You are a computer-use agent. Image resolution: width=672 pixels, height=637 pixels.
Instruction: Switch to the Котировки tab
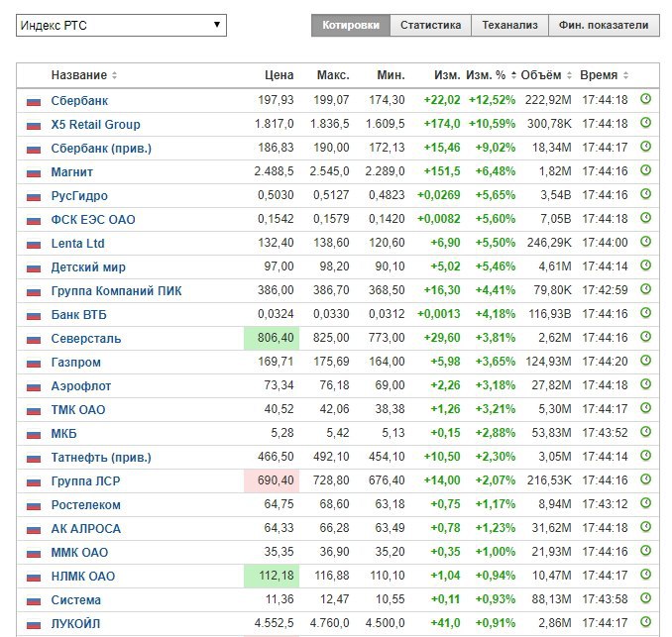point(351,26)
